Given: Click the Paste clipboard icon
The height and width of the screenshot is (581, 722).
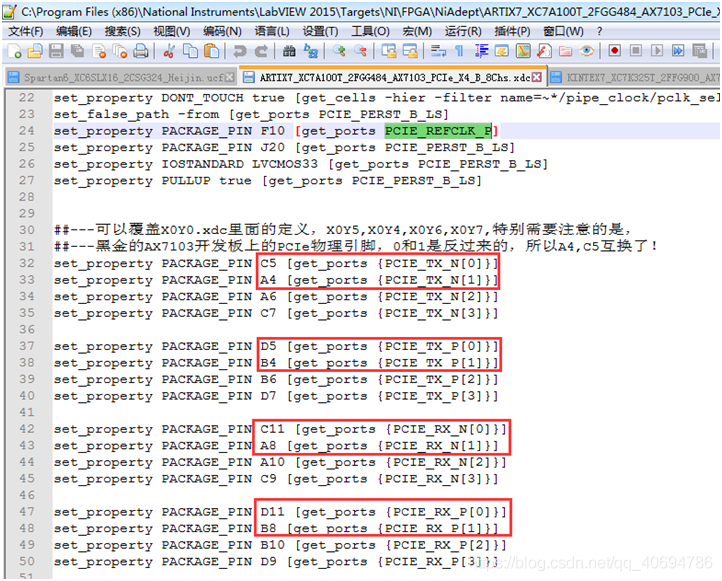Looking at the screenshot, I should pyautogui.click(x=208, y=51).
